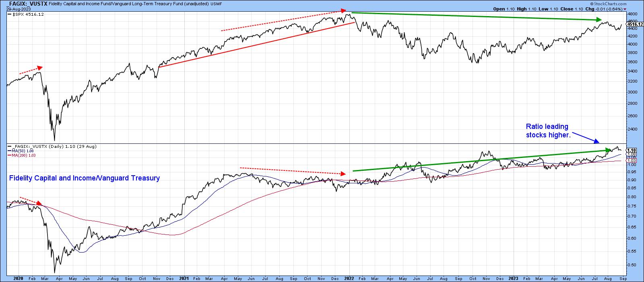Click the 1.00 label on the ratio axis
This screenshot has width=644, height=282.
pos(631,164)
